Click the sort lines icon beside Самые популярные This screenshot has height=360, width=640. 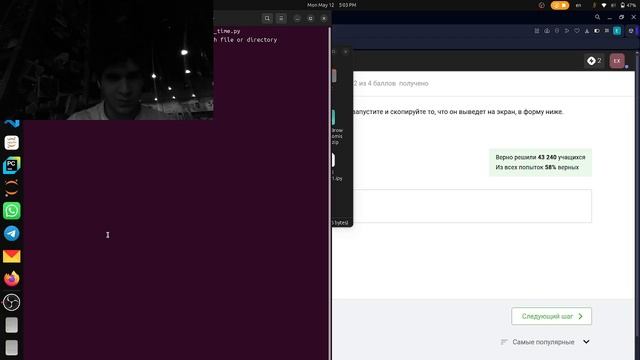[x=504, y=342]
